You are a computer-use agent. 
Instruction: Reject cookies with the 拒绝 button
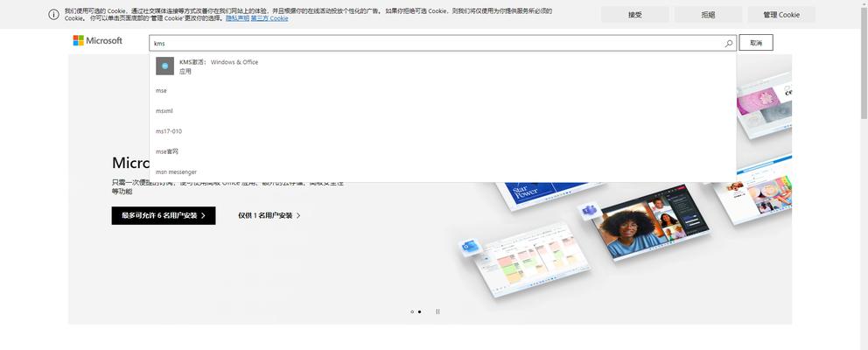(x=708, y=15)
